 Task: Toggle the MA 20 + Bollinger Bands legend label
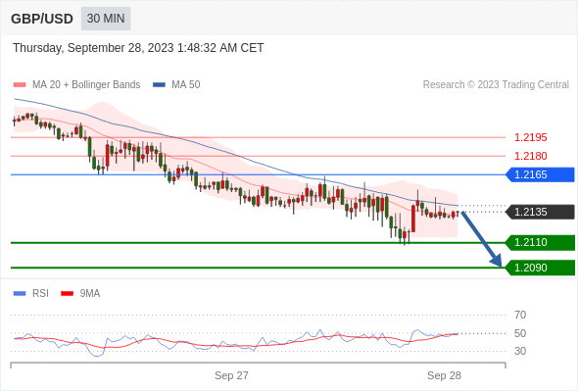(86, 85)
